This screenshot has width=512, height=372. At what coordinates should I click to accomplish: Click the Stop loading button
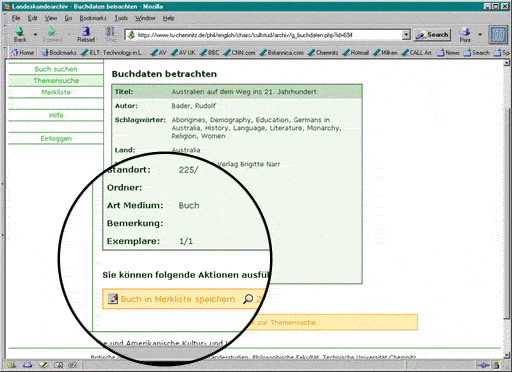tap(110, 34)
